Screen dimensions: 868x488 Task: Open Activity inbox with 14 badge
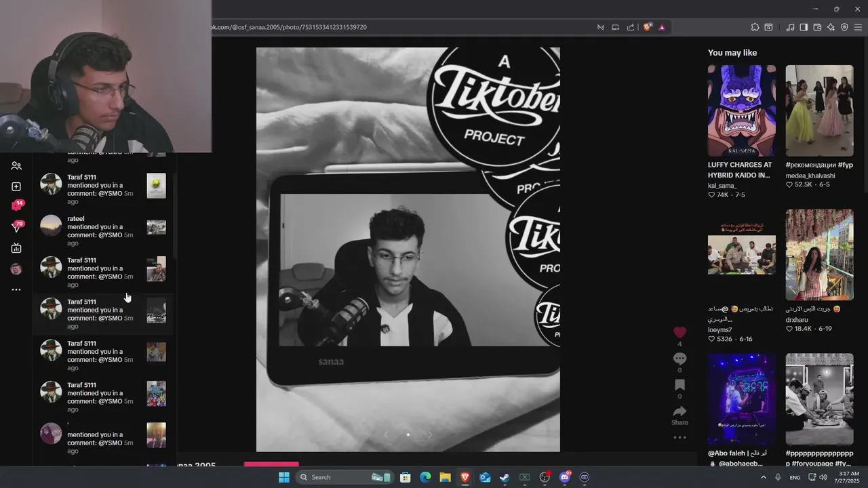17,205
